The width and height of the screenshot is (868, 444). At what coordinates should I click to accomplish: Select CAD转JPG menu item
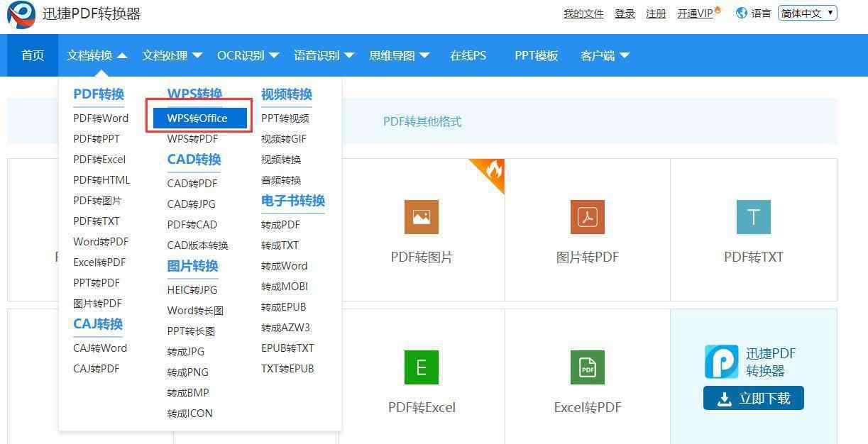click(192, 204)
